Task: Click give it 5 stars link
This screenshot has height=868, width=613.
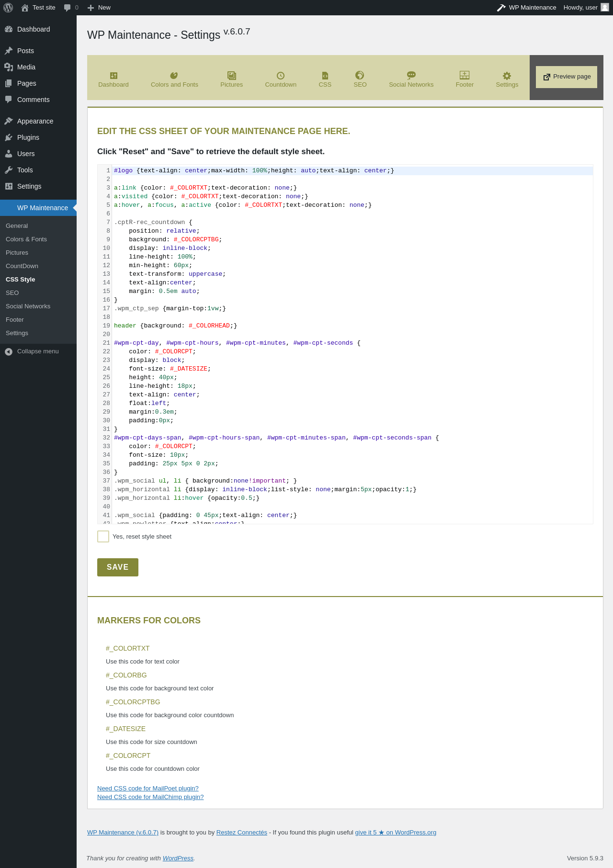Action: click(396, 833)
